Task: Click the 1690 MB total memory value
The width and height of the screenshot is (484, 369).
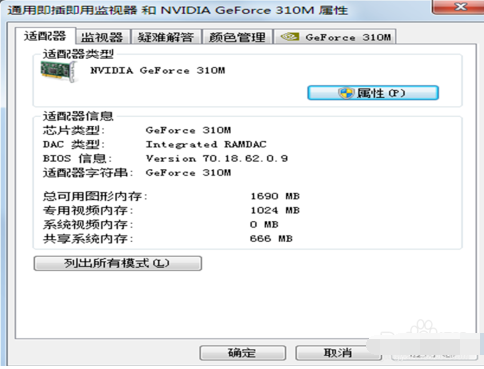Action: pos(275,196)
